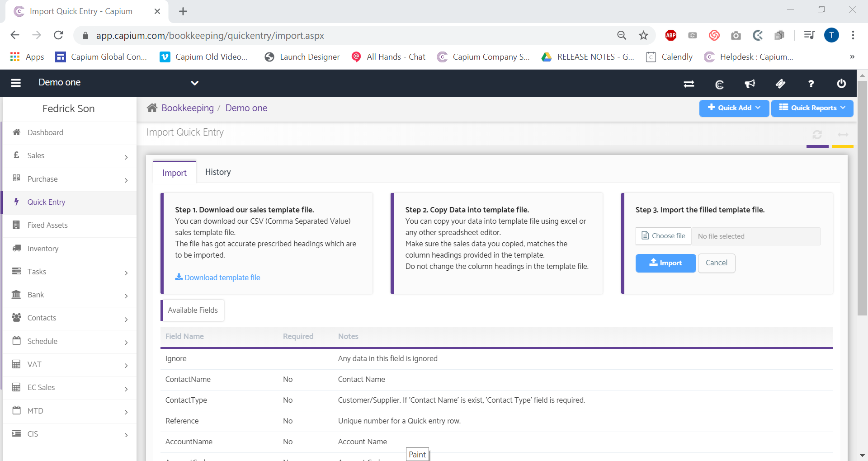Viewport: 868px width, 461px height.
Task: Expand the Bank sidebar menu
Action: point(70,295)
